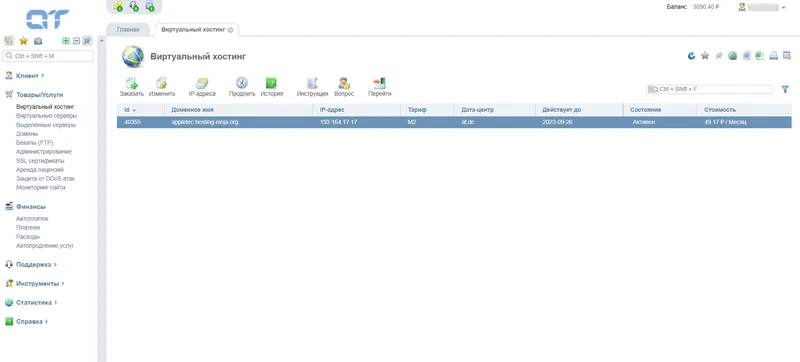Click the blue document export icon in header
The height and width of the screenshot is (362, 800).
click(x=746, y=56)
